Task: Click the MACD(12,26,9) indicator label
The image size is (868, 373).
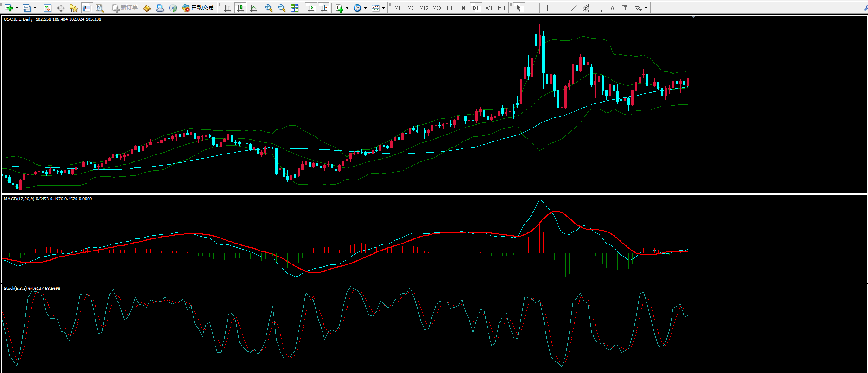Action: pos(19,199)
